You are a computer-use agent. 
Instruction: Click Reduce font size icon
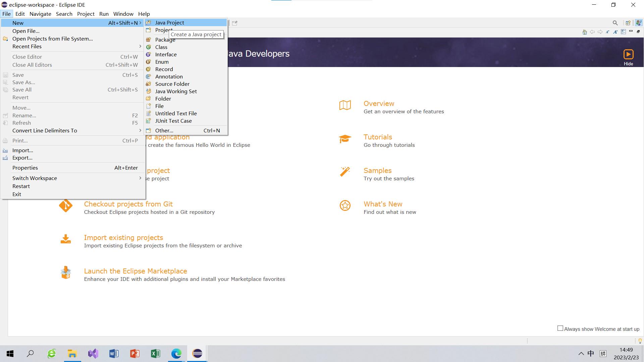coord(607,32)
